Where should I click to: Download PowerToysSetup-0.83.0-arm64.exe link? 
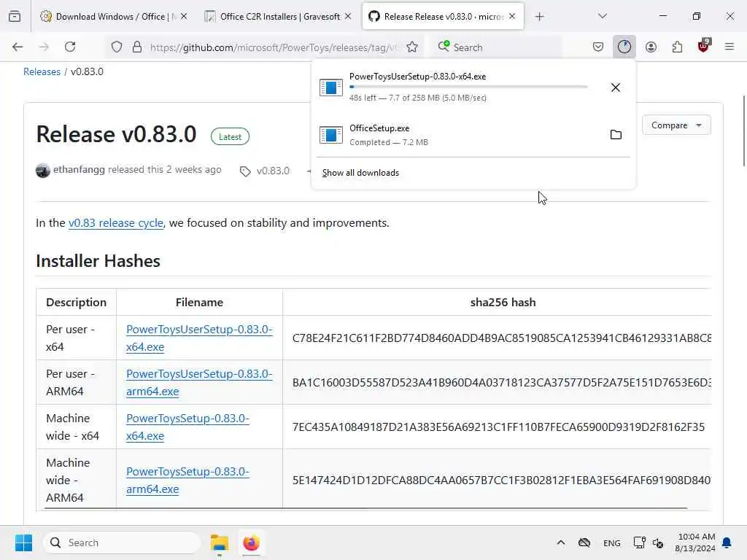(x=187, y=480)
